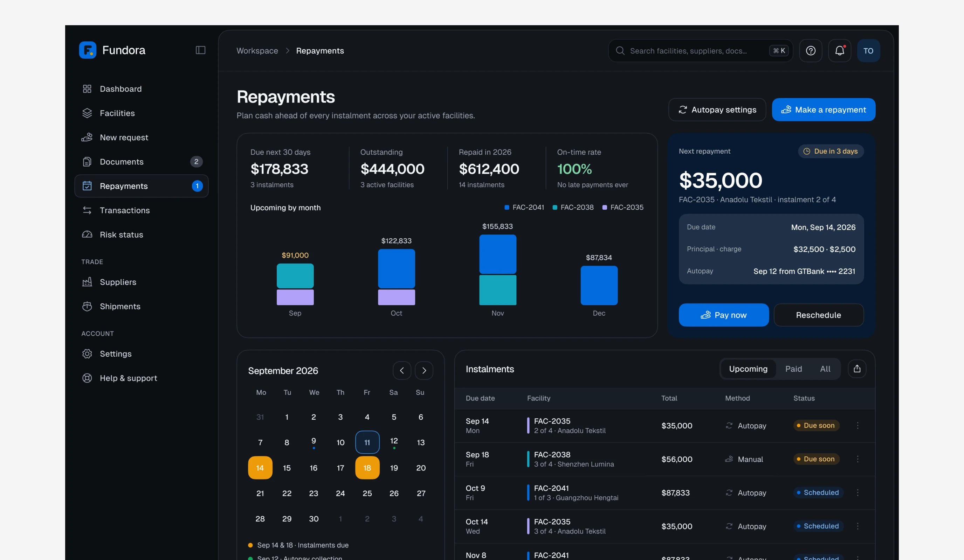
Task: Open Risk status page
Action: 141,235
